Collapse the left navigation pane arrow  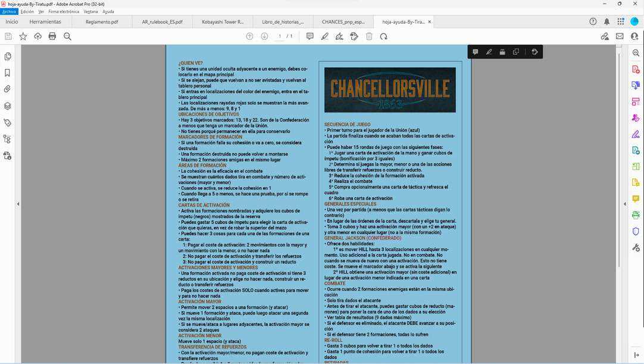tap(18, 204)
